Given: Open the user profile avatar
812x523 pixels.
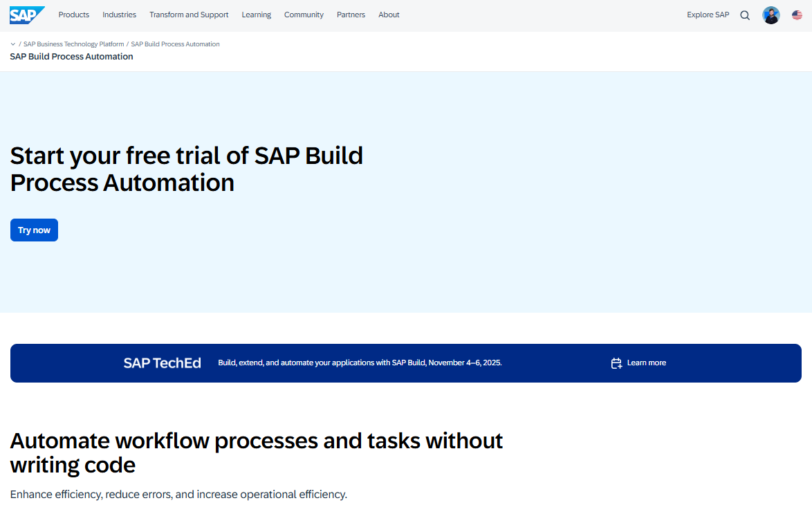Looking at the screenshot, I should [x=771, y=15].
